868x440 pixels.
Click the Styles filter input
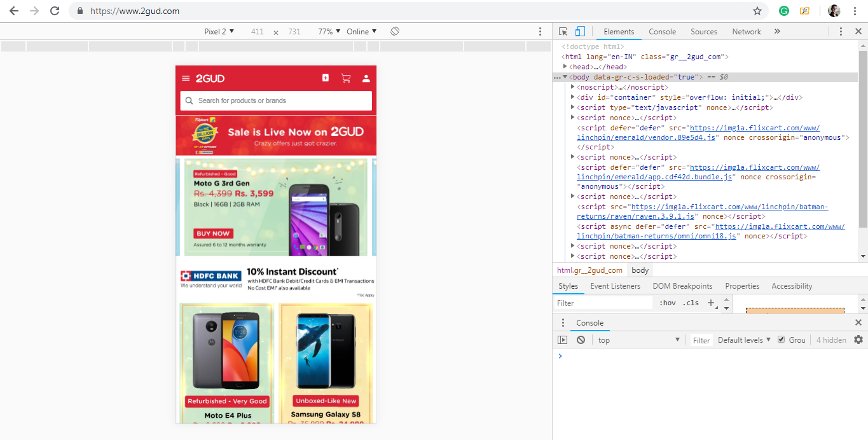[x=603, y=303]
